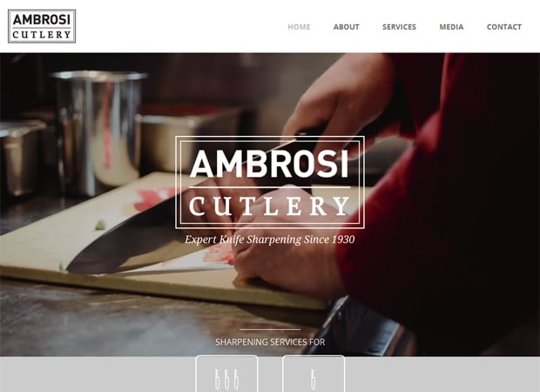Open the About menu item

coord(346,27)
